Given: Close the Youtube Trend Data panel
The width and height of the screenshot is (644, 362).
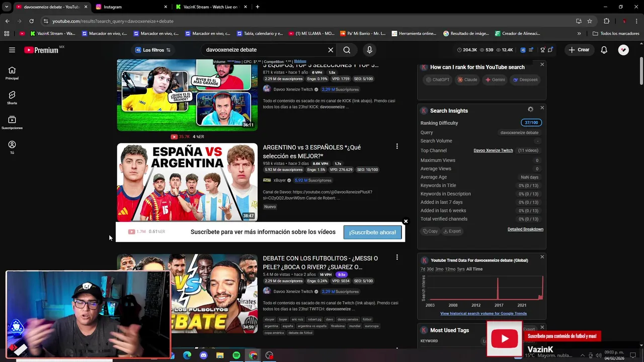Looking at the screenshot, I should point(542,257).
